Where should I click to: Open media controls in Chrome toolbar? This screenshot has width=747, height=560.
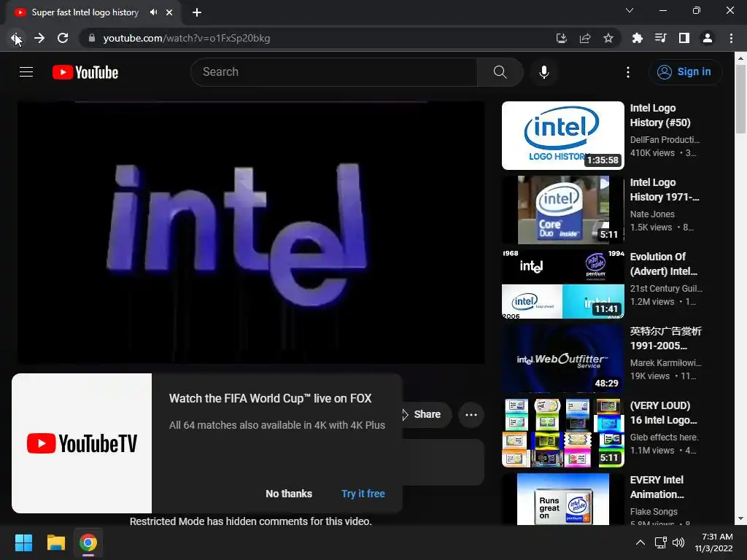click(x=661, y=38)
